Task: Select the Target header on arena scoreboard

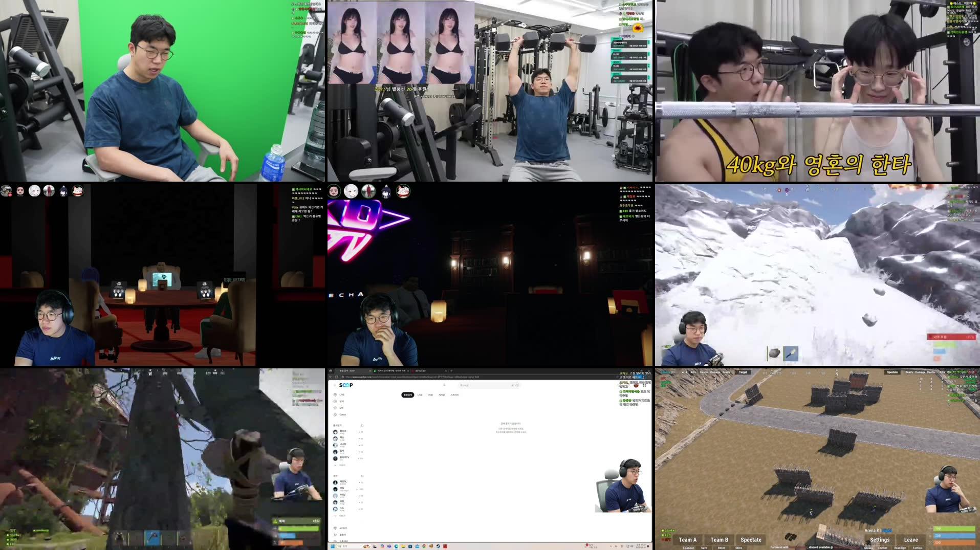Action: click(743, 372)
